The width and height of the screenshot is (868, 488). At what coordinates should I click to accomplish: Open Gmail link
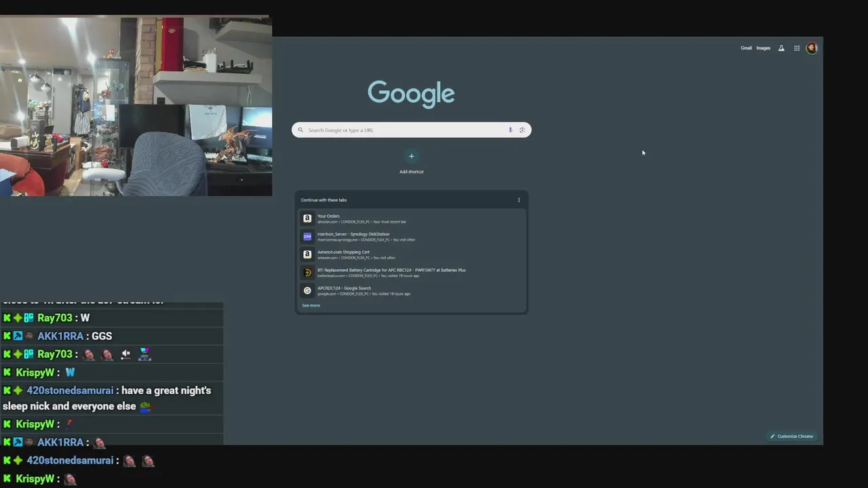[x=746, y=48]
